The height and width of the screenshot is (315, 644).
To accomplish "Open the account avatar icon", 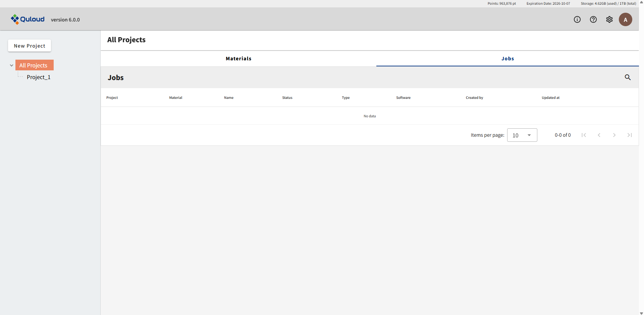I will pyautogui.click(x=625, y=19).
